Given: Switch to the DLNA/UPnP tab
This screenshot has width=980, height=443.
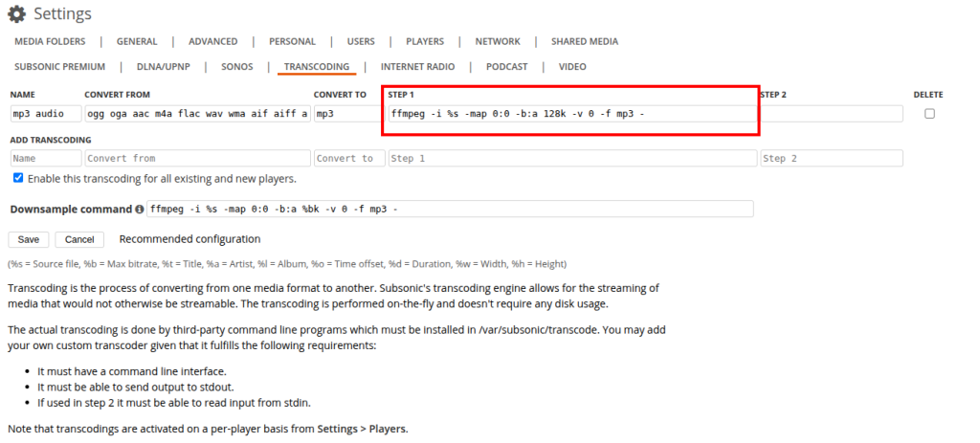Looking at the screenshot, I should pos(163,66).
